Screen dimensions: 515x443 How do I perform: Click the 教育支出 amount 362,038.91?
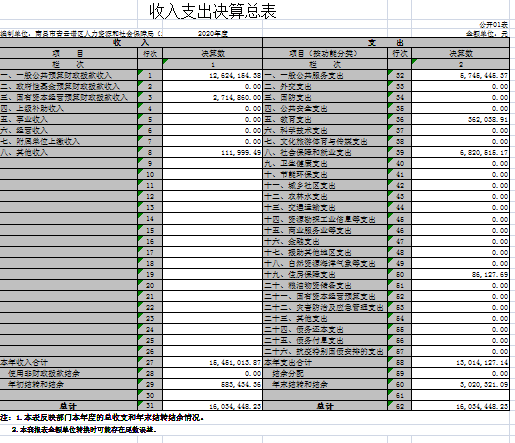tap(460, 119)
